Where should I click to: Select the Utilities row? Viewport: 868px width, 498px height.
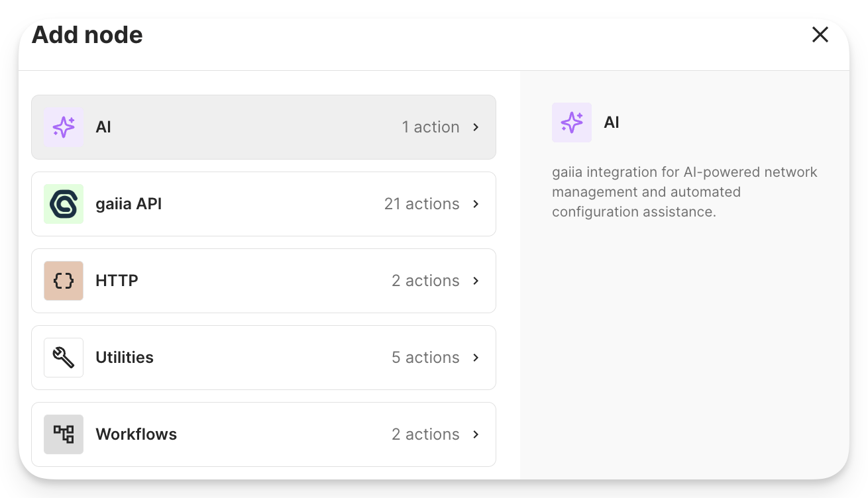coord(263,358)
